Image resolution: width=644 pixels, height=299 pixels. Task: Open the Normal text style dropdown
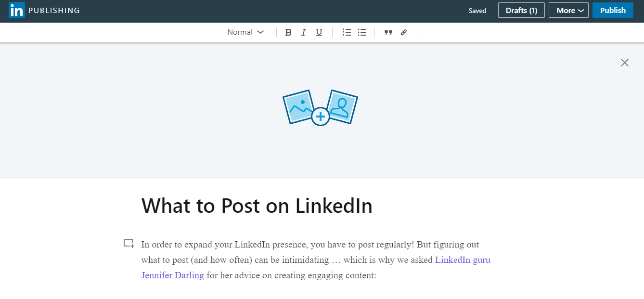tap(245, 32)
